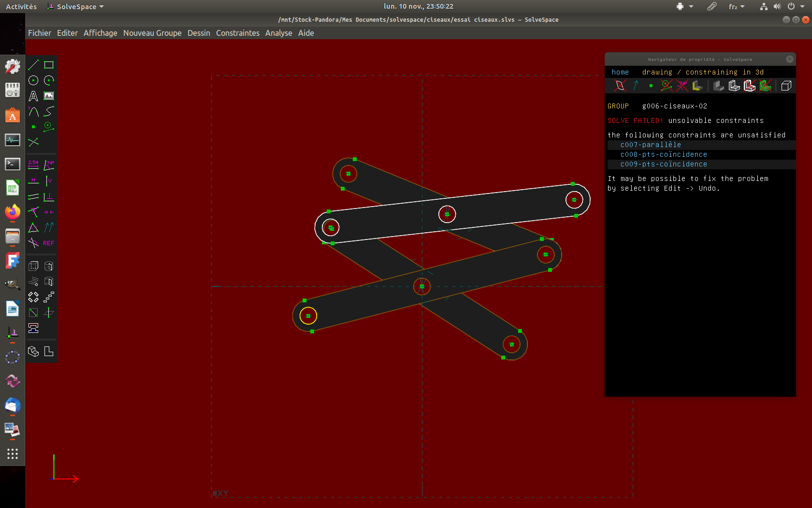Open the Constraintes menu
812x508 pixels.
click(237, 33)
